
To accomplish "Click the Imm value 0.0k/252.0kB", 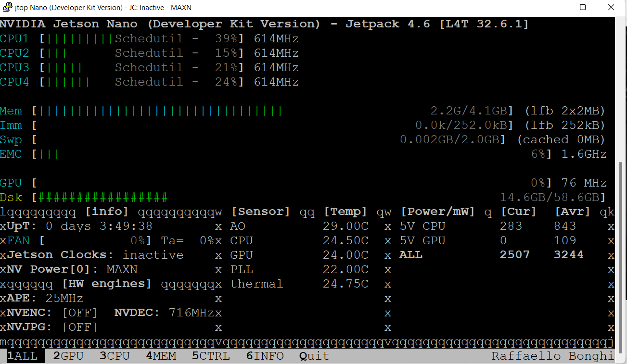I will tap(461, 126).
